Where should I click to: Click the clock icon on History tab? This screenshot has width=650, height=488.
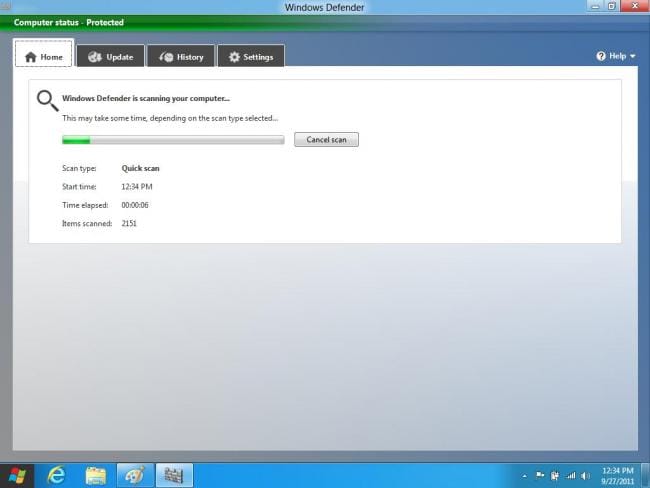tap(166, 57)
